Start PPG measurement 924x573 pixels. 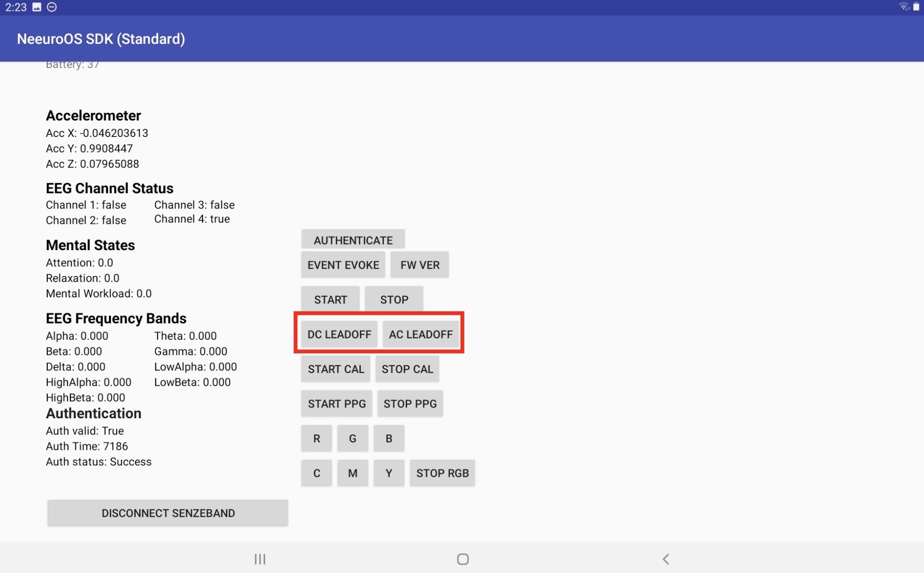336,404
